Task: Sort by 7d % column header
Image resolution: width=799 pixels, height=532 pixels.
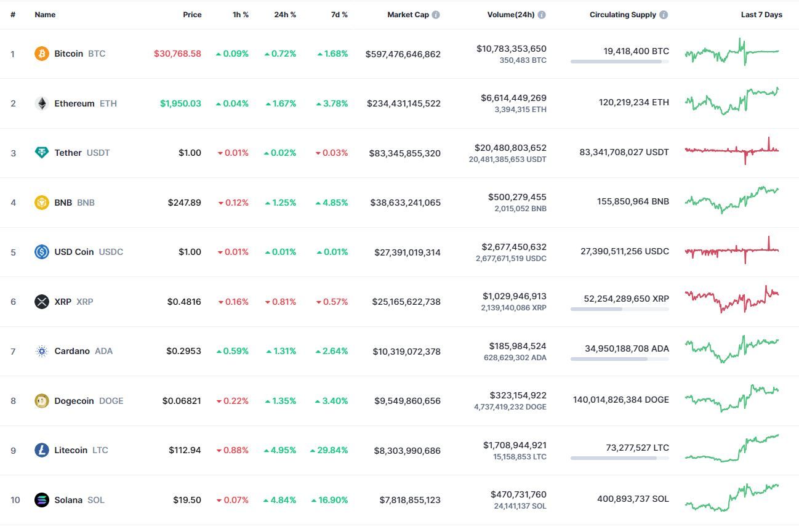Action: click(339, 15)
